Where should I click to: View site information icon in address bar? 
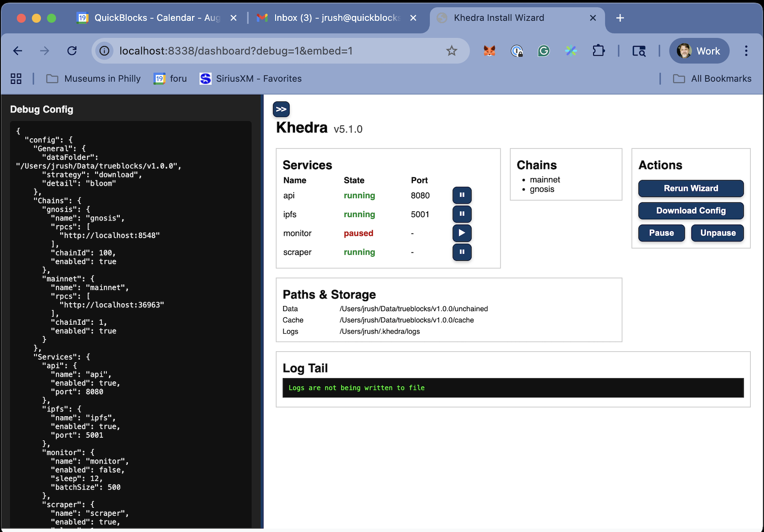pos(105,51)
